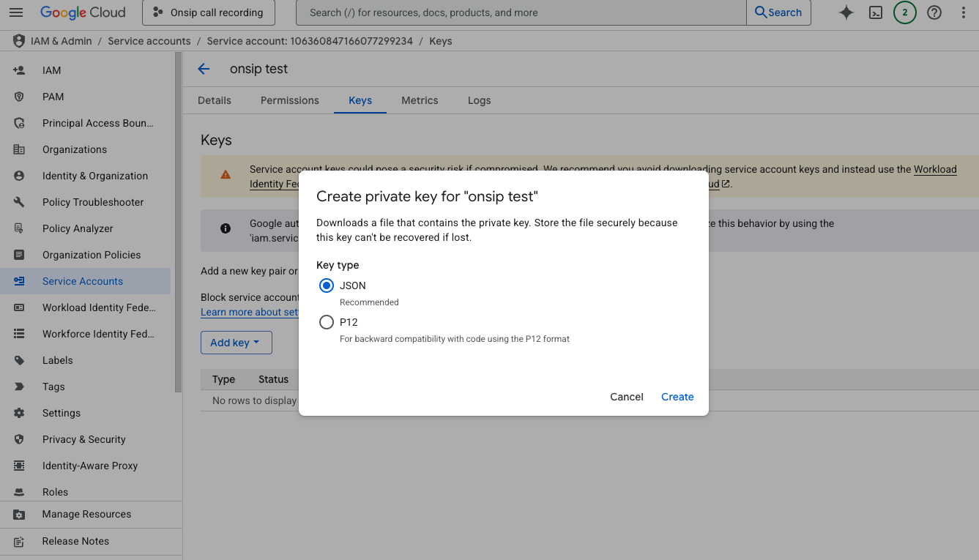Go back with the arrow next to onsip test
This screenshot has width=979, height=560.
204,69
